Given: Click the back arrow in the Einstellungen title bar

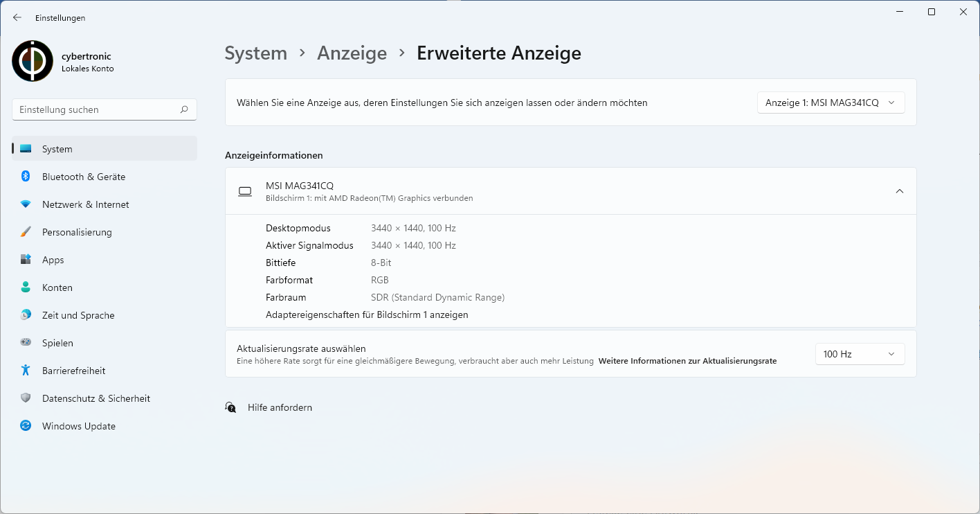Looking at the screenshot, I should point(17,17).
